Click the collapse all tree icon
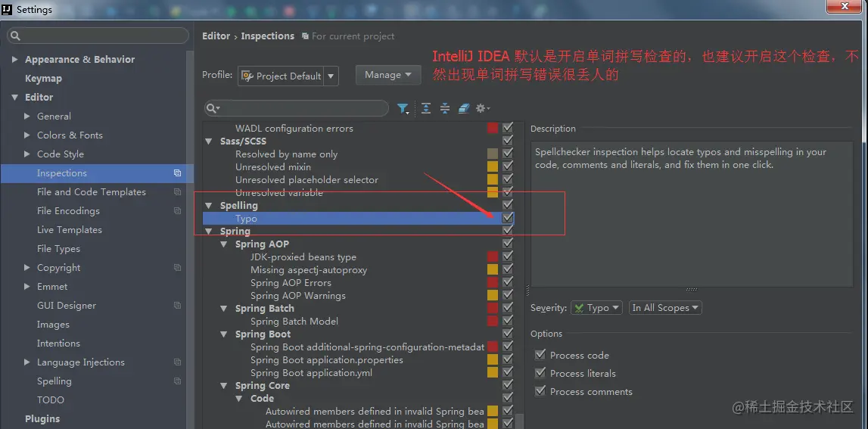This screenshot has width=868, height=429. coord(444,108)
